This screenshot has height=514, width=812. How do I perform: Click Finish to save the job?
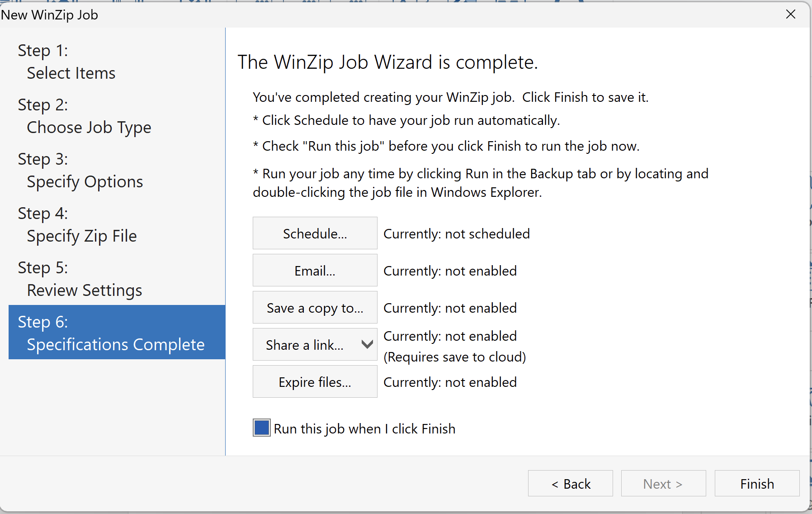pyautogui.click(x=757, y=484)
